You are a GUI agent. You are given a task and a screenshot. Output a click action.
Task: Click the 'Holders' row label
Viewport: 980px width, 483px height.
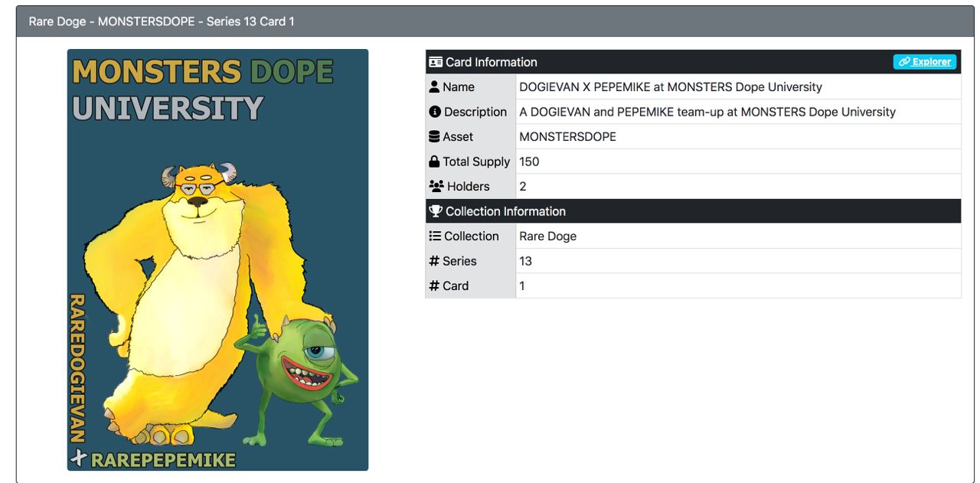tap(469, 187)
